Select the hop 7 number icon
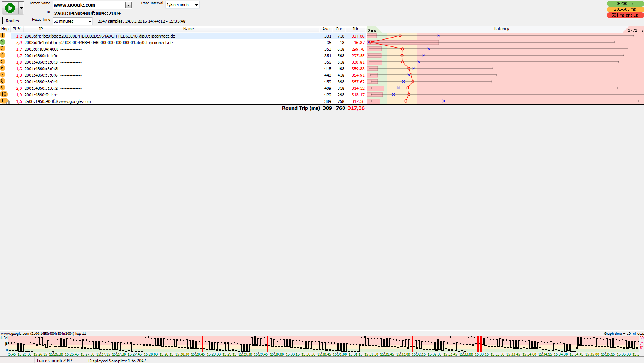Image resolution: width=644 pixels, height=364 pixels. coord(3,75)
